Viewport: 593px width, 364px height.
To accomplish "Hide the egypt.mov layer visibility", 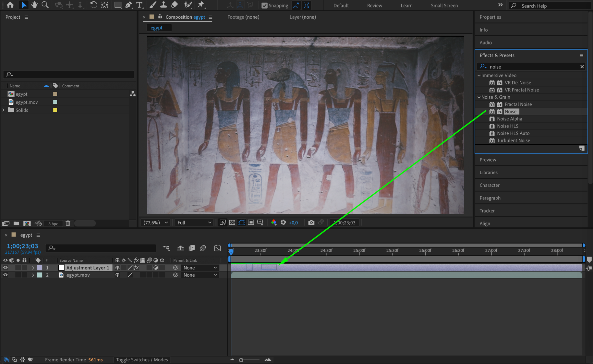I will click(x=5, y=275).
